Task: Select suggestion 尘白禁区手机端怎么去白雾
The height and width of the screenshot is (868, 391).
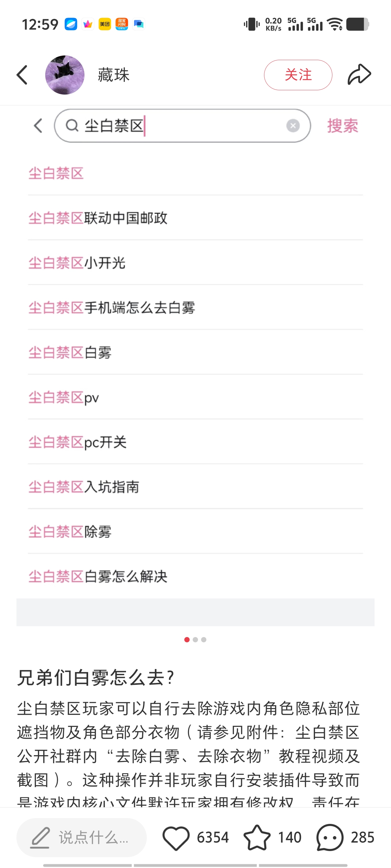Action: click(x=112, y=308)
